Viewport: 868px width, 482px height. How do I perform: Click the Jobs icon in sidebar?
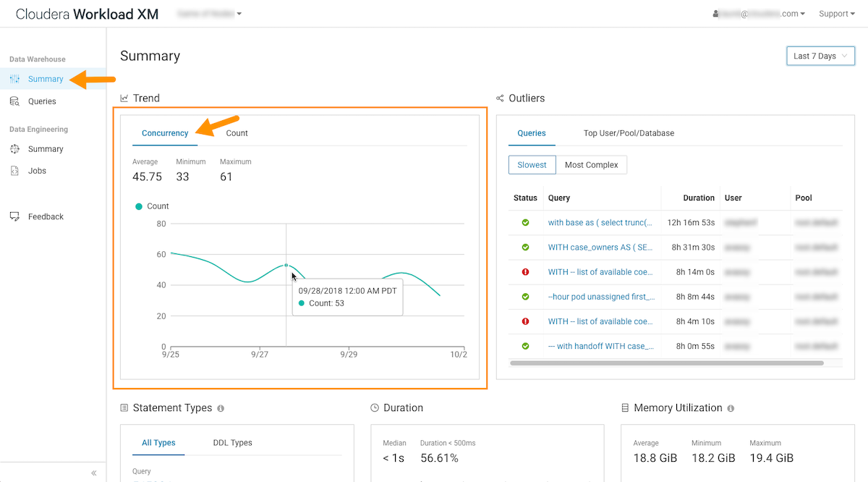(14, 171)
